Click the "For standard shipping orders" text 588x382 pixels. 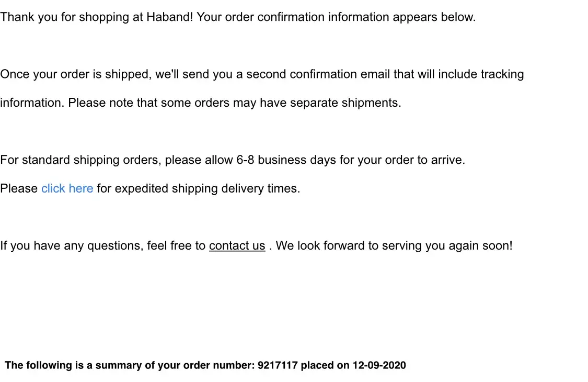coord(80,160)
